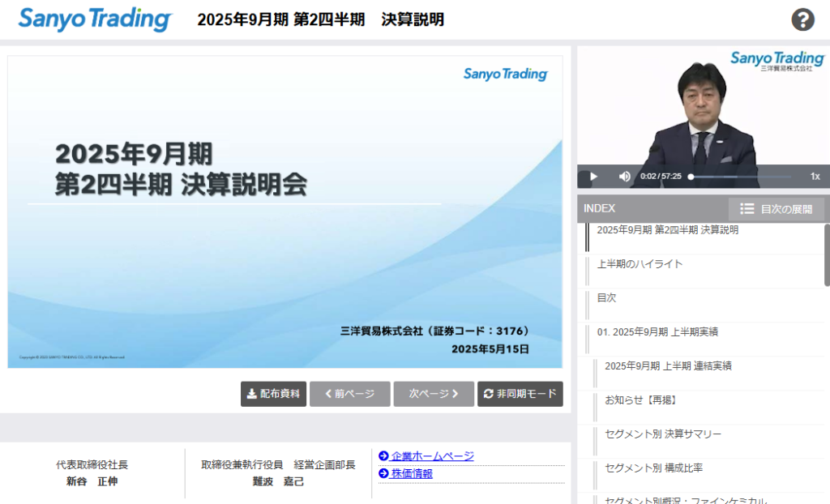Click the presenter name 新谷 正伸
Viewport: 830px width, 504px height.
tap(92, 481)
